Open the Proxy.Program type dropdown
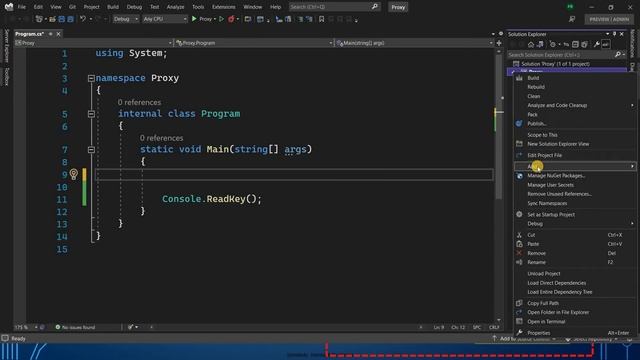The height and width of the screenshot is (360, 640). click(x=254, y=43)
